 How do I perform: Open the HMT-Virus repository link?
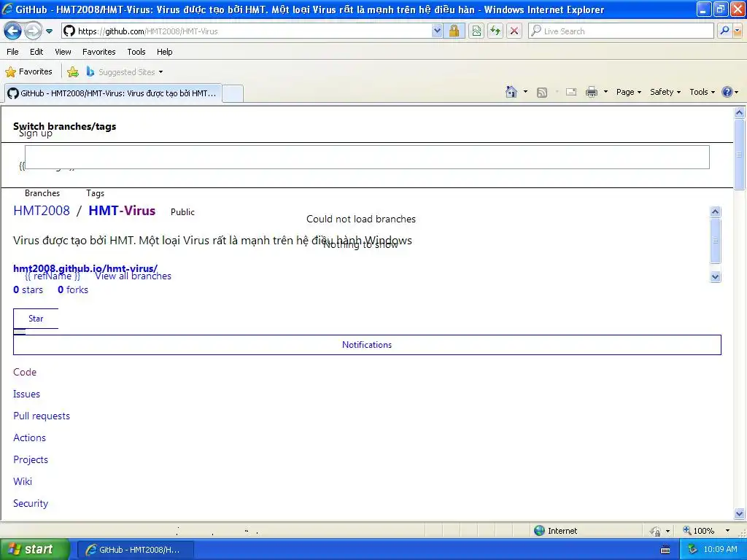122,211
